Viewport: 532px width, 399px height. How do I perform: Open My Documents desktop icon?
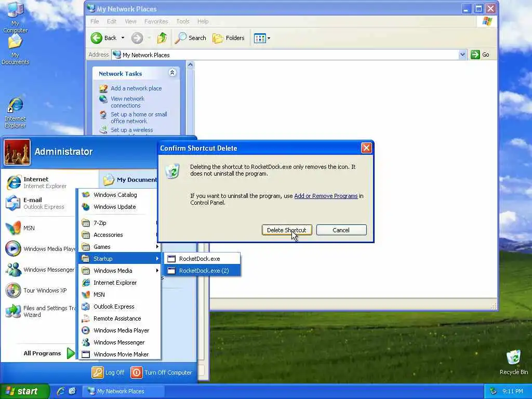pyautogui.click(x=15, y=49)
